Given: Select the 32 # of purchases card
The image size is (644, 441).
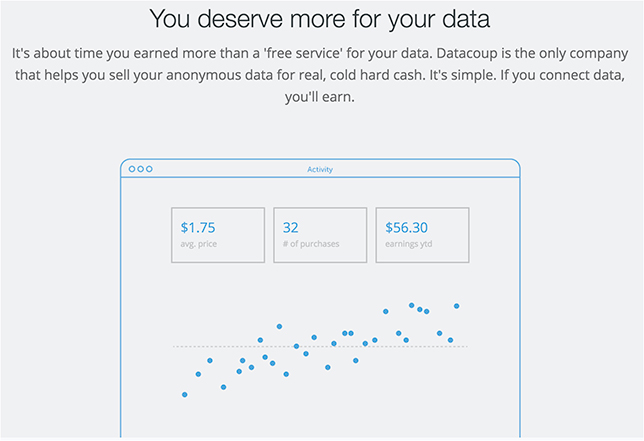Looking at the screenshot, I should pyautogui.click(x=320, y=235).
